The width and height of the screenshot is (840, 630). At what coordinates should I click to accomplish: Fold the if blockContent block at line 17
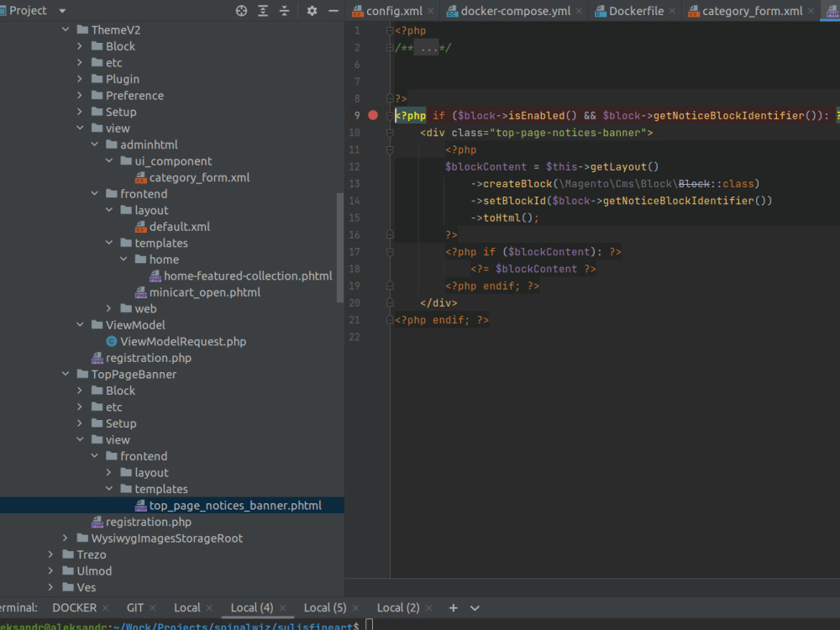click(x=390, y=252)
